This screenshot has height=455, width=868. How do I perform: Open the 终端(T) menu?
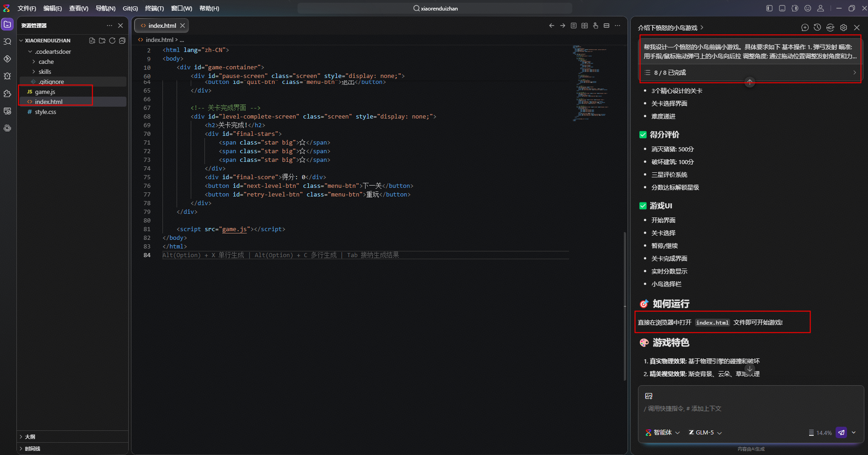[154, 8]
